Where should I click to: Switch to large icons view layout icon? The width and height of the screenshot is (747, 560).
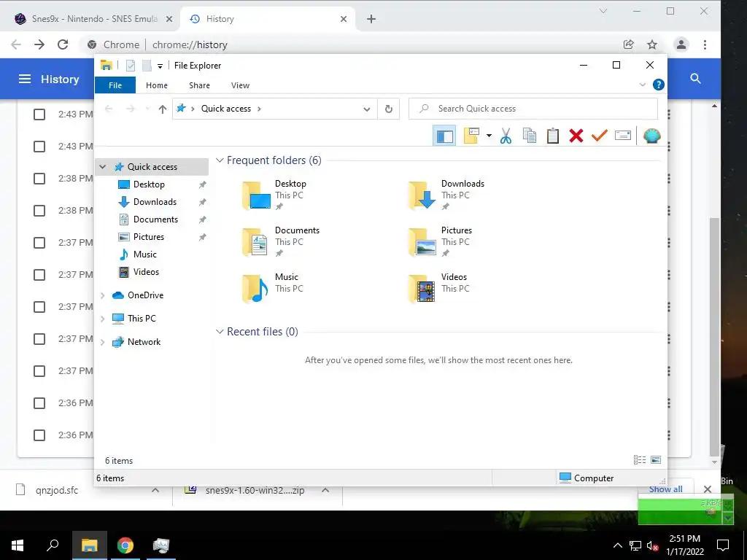pos(656,460)
